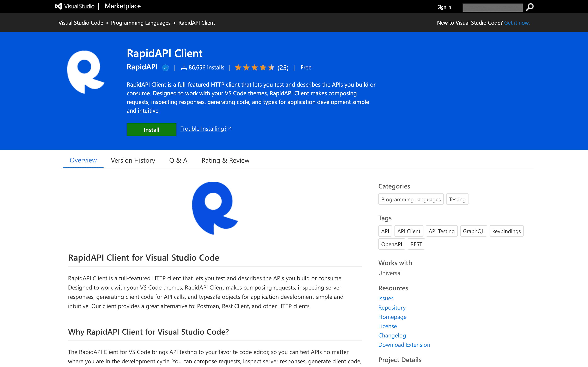Click the 'Resources' sidebar heading
Image resolution: width=588 pixels, height=367 pixels.
(x=393, y=288)
